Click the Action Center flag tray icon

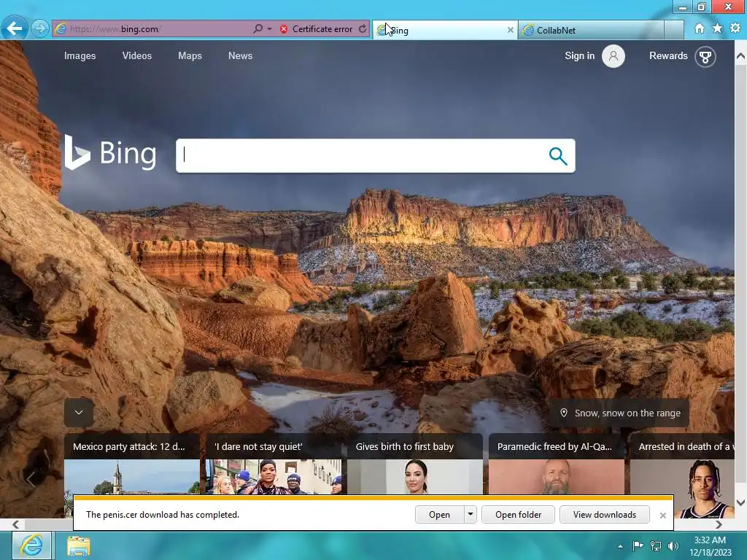[x=638, y=545]
